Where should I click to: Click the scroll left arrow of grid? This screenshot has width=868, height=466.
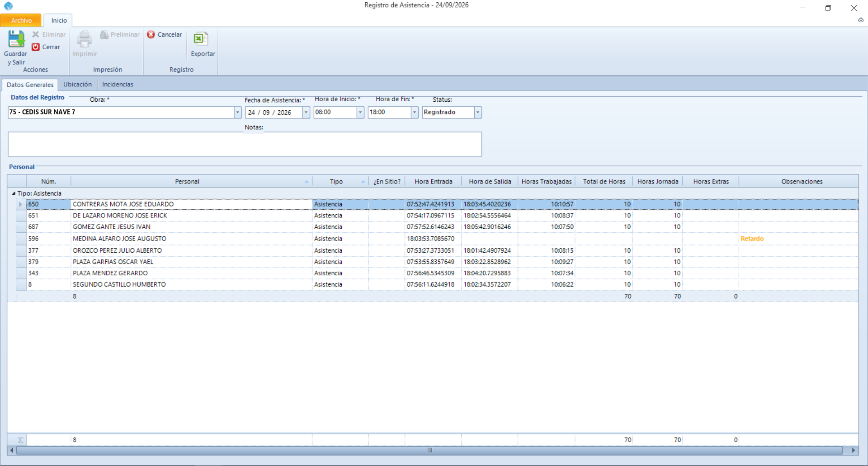click(x=12, y=450)
